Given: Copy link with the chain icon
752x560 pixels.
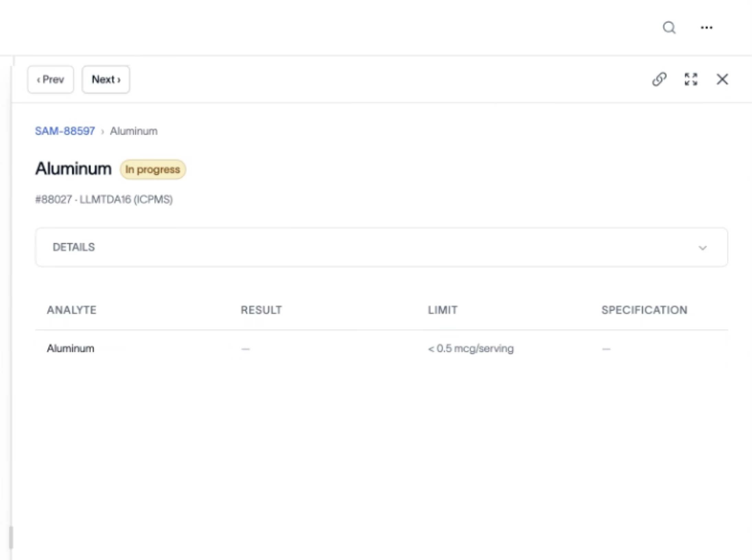Looking at the screenshot, I should (x=659, y=79).
